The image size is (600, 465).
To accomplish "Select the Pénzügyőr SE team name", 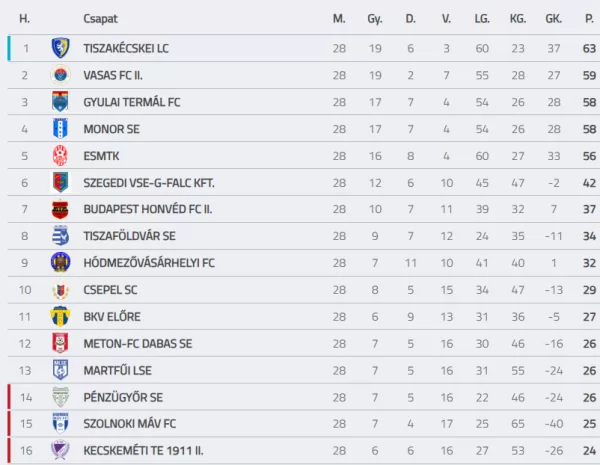I will pos(123,398).
